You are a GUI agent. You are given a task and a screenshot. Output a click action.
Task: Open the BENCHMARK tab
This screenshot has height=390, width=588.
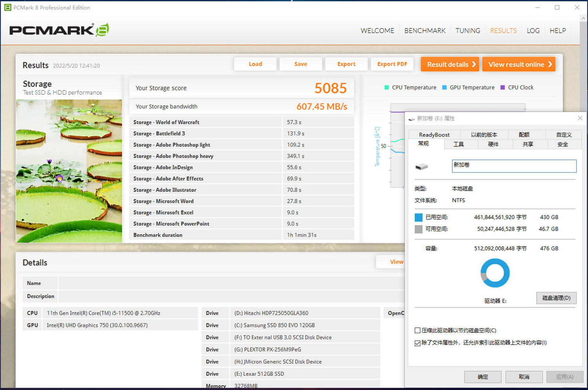425,31
